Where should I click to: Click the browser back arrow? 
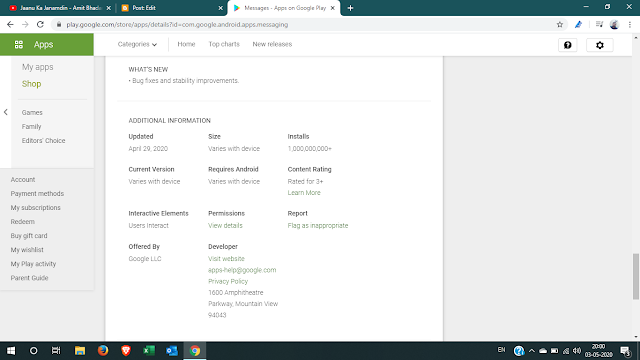pyautogui.click(x=10, y=24)
